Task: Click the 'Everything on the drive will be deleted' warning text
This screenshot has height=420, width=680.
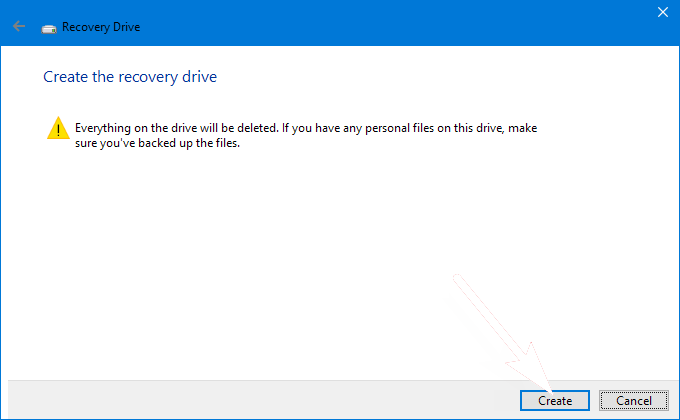Action: (x=306, y=135)
